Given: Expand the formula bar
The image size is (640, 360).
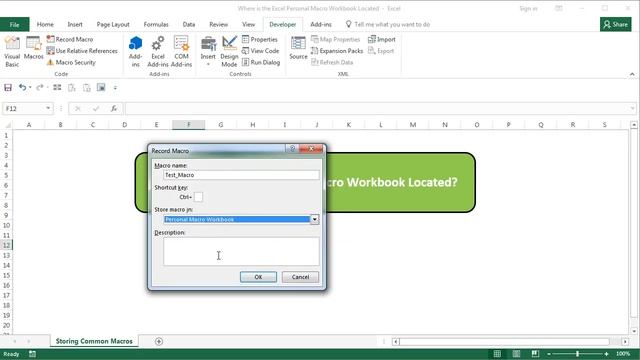Looking at the screenshot, I should (633, 108).
